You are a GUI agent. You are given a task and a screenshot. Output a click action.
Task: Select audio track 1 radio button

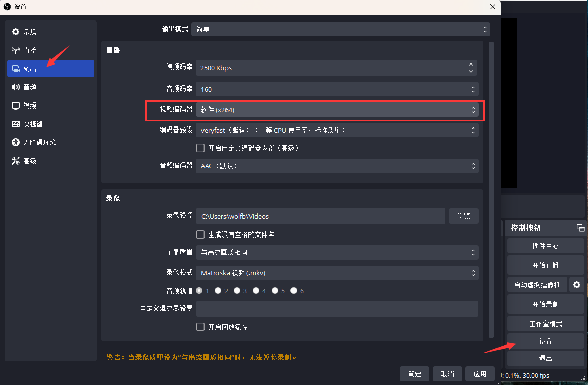(199, 291)
